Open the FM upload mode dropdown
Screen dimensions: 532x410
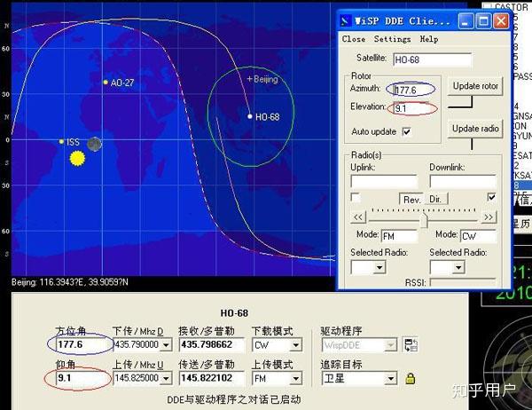(x=296, y=378)
